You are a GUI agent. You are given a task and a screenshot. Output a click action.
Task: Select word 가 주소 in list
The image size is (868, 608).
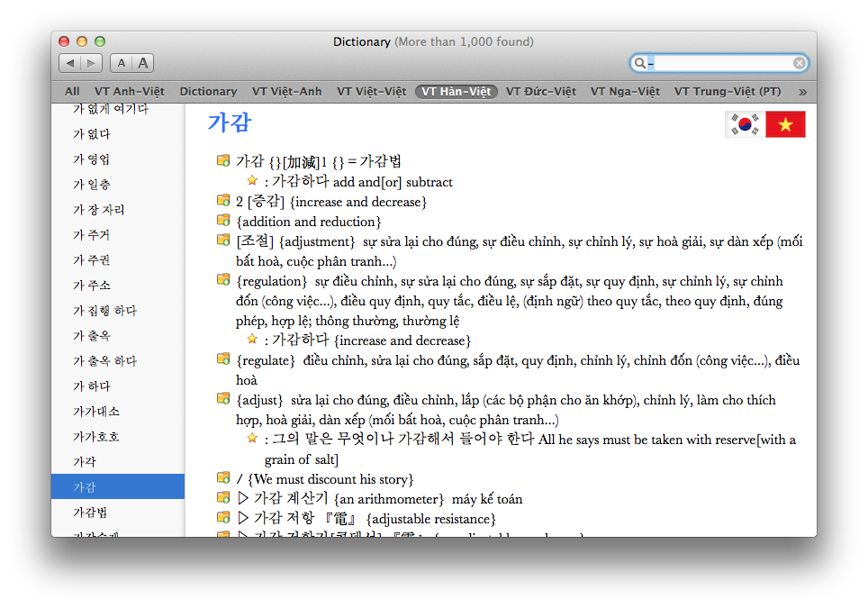point(118,286)
